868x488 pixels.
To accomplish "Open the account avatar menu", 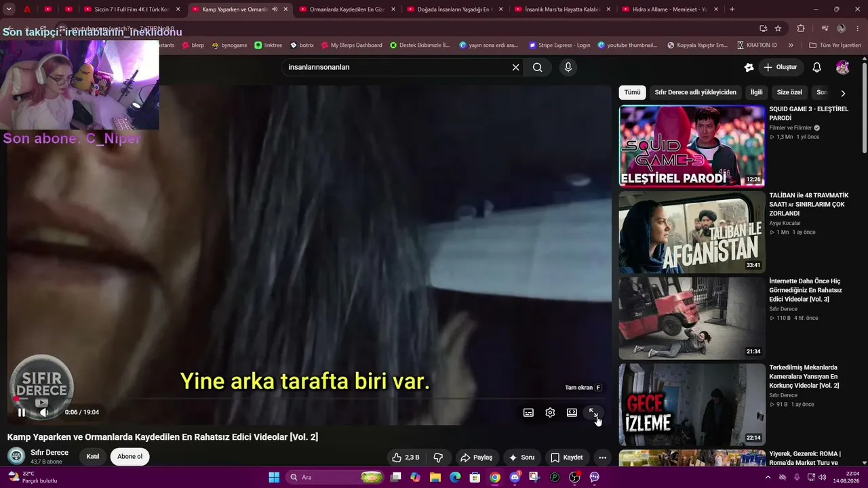I will point(843,67).
